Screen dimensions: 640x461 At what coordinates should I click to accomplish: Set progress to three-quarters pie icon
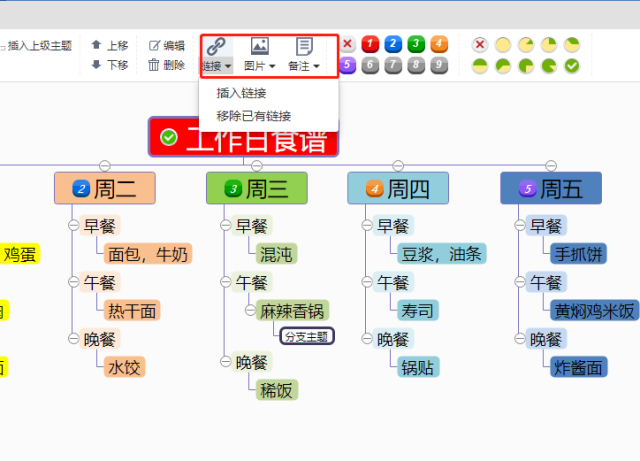point(526,66)
